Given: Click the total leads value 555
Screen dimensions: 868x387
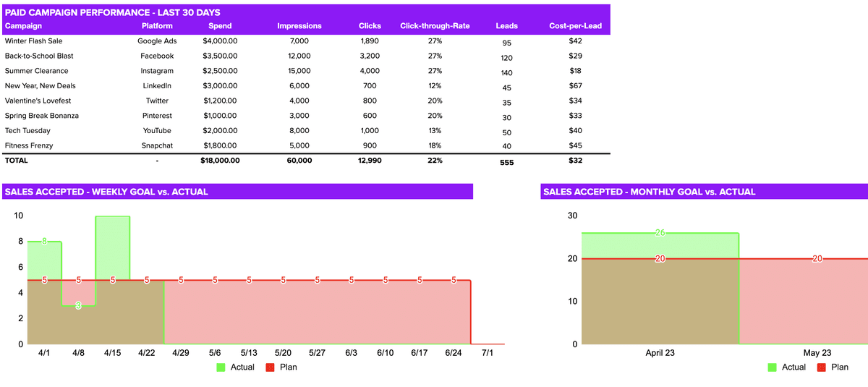Looking at the screenshot, I should tap(506, 163).
